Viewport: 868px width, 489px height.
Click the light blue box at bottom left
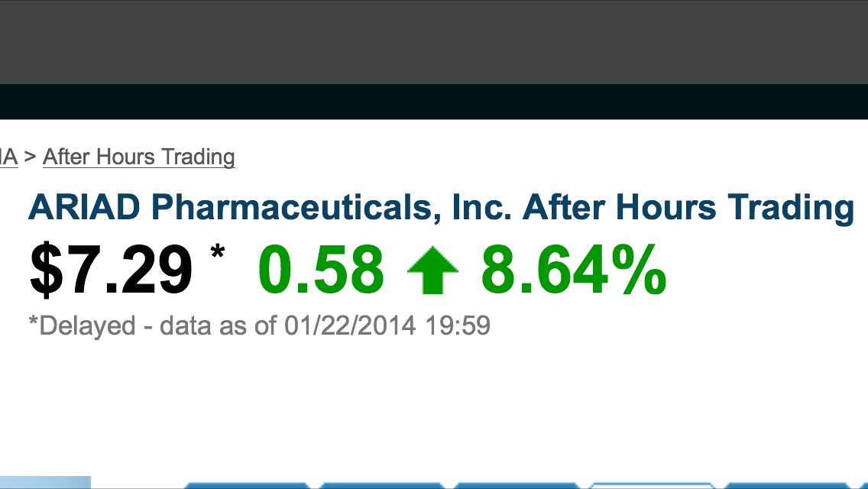(44, 483)
